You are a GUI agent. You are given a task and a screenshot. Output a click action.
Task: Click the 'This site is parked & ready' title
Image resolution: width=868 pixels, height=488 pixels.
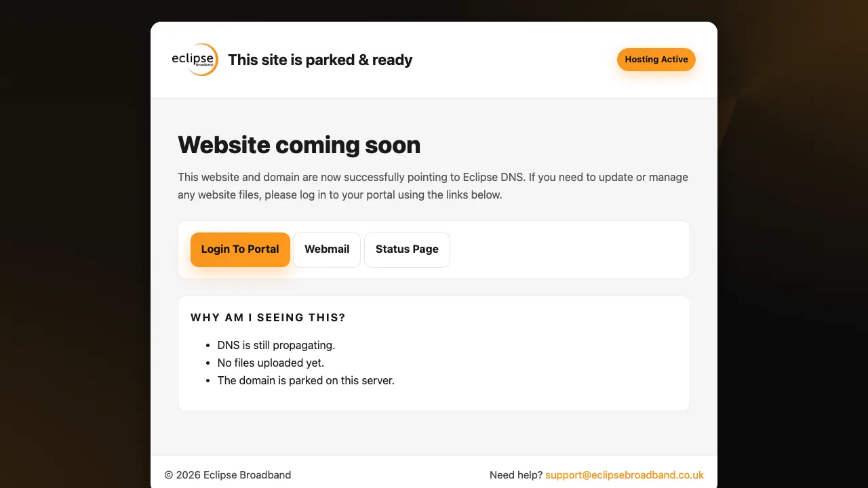[320, 60]
